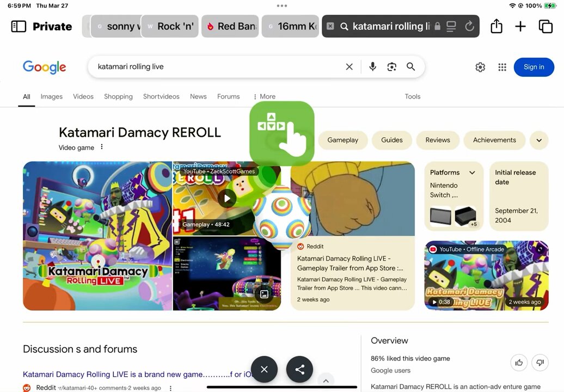Switch to the Shopping tab
Screen dimensions: 564x392
pos(118,96)
